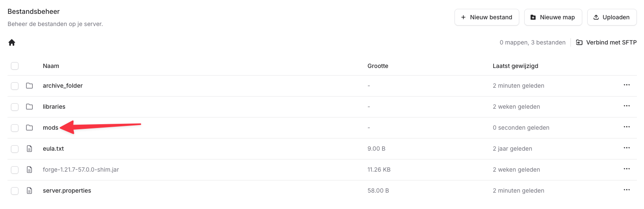
Task: Click the archive_folder folder icon
Action: 29,86
